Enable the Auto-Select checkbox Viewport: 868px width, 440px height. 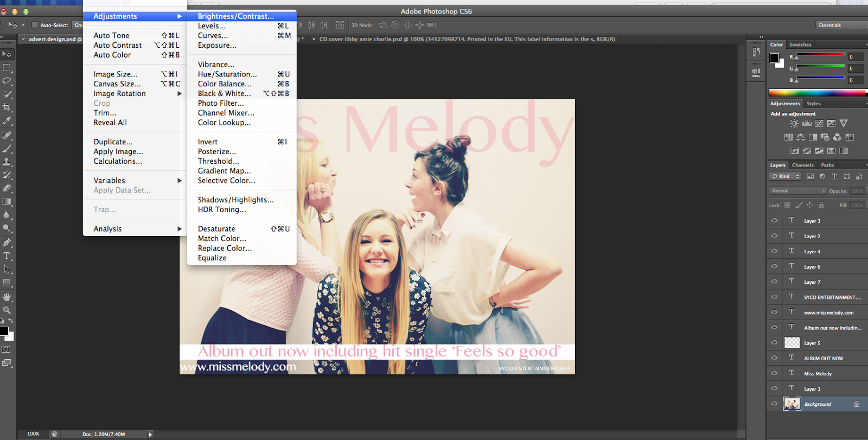[35, 25]
